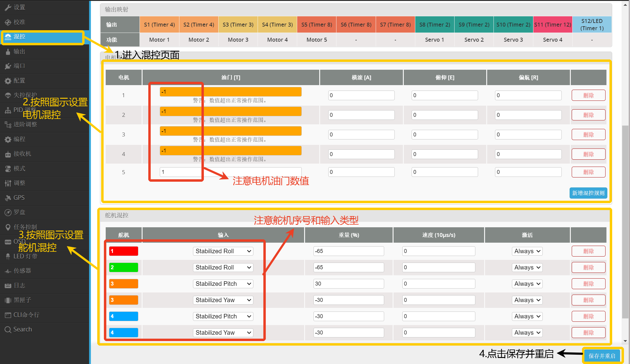Image resolution: width=630 pixels, height=364 pixels.
Task: Click the calibration icon next to 校准
Action: (8, 22)
